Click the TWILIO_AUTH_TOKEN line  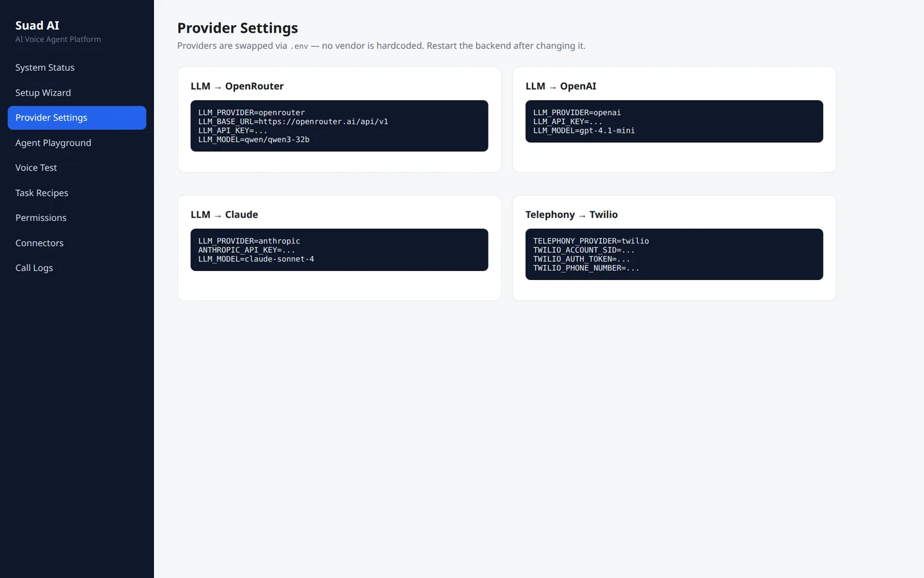(x=581, y=259)
